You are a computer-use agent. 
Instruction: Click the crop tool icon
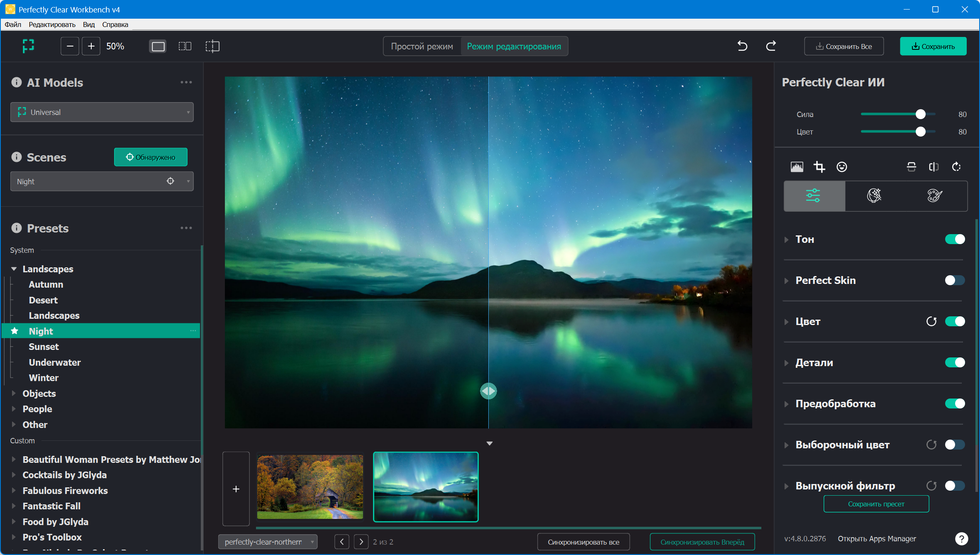pyautogui.click(x=819, y=167)
